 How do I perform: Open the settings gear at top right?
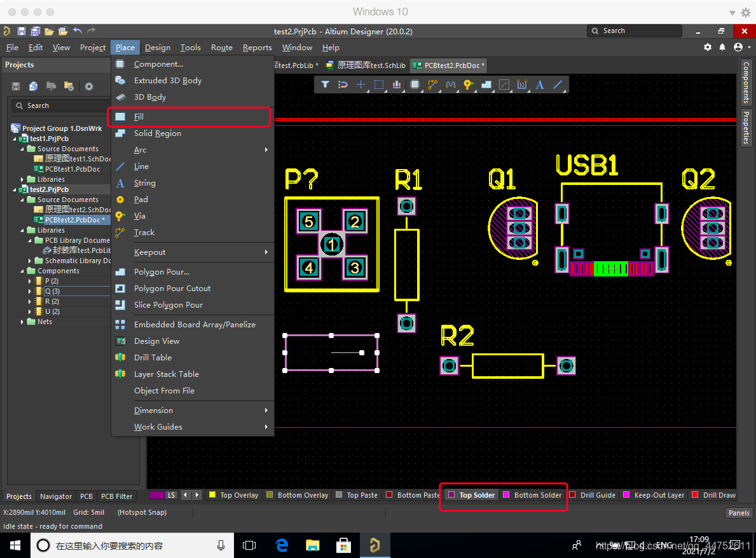[x=707, y=47]
